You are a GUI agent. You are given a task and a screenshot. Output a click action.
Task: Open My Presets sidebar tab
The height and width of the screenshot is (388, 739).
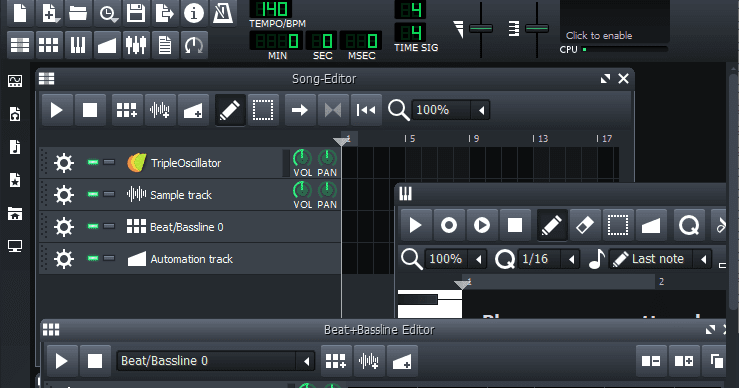pos(15,180)
